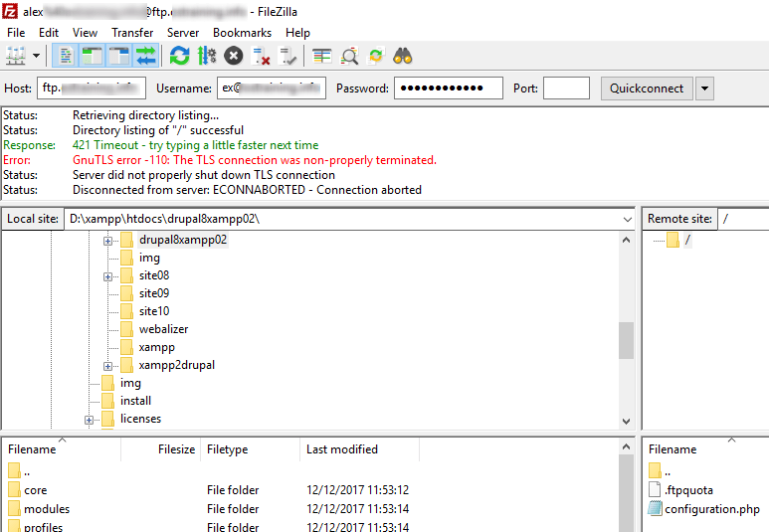
Task: Click the Password input field
Action: coord(449,89)
